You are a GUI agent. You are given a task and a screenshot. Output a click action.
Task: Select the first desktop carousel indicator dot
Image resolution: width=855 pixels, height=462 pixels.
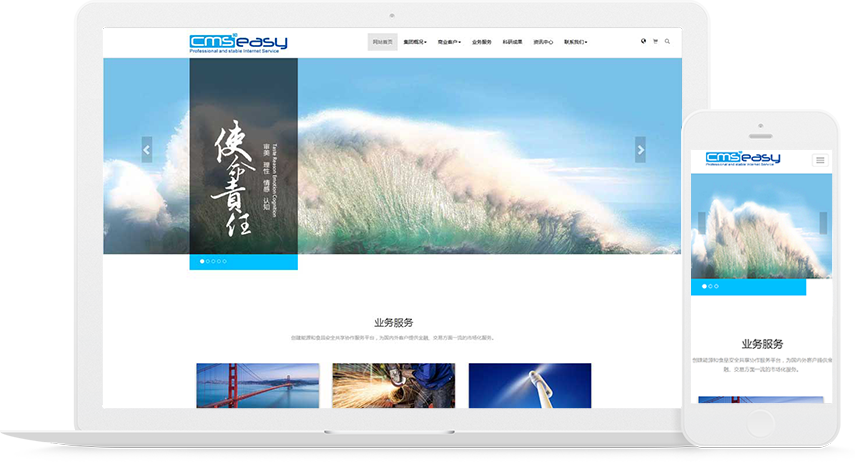point(202,261)
